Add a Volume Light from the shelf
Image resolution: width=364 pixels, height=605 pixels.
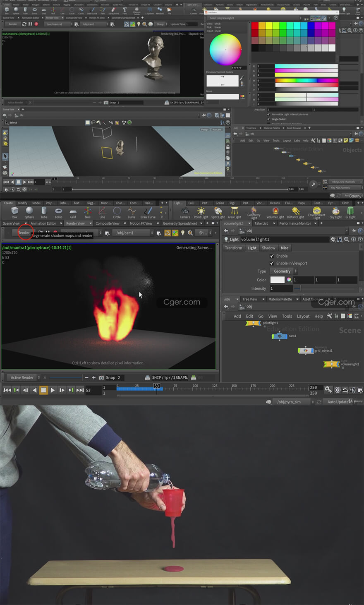tap(275, 213)
